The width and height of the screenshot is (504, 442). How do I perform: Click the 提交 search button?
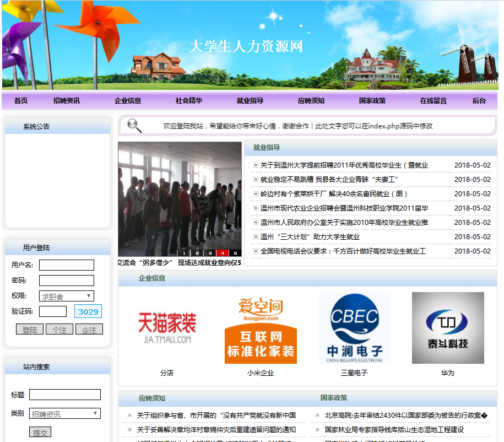point(40,432)
